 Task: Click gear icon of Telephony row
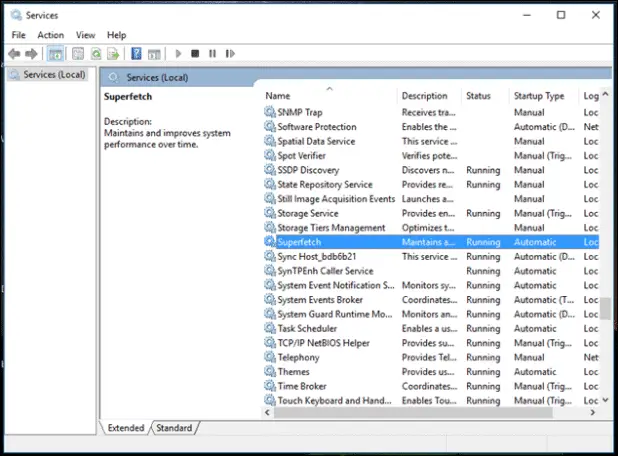(270, 357)
